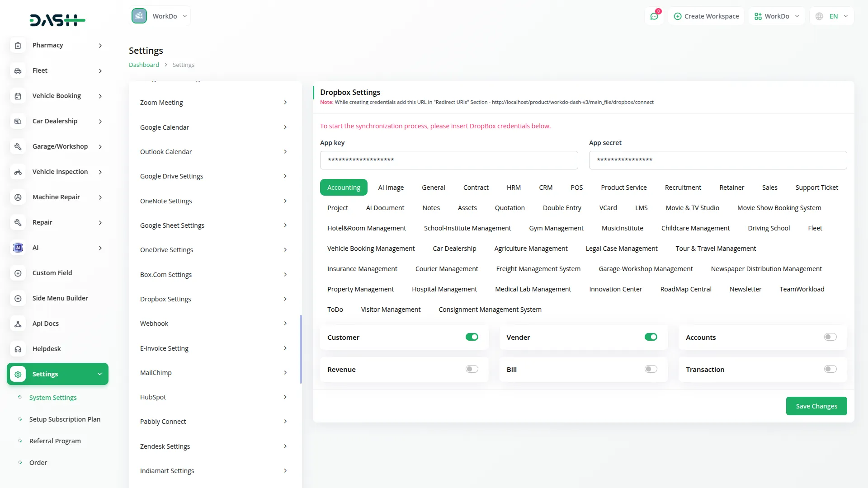868x488 pixels.
Task: Open the EN language selector
Action: pyautogui.click(x=831, y=16)
